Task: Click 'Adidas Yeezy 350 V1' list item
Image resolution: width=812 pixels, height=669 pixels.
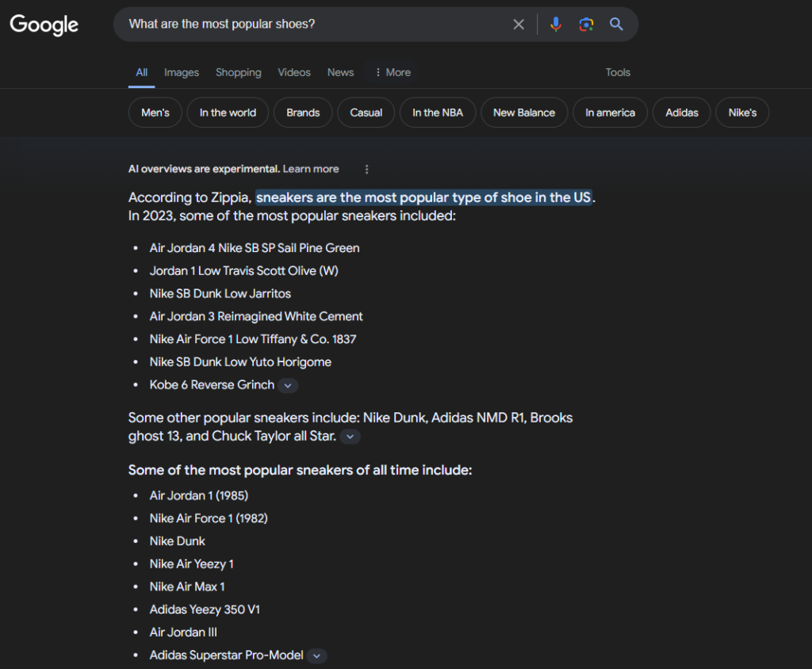Action: coord(205,610)
